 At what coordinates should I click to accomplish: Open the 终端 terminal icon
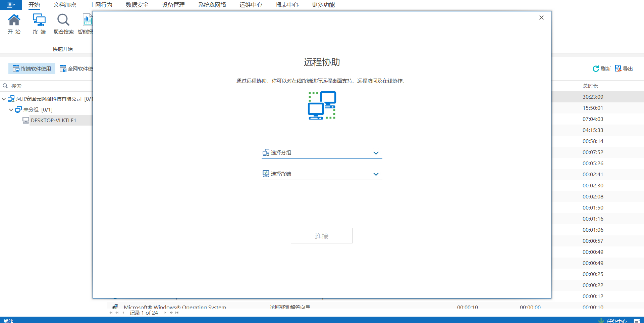39,20
